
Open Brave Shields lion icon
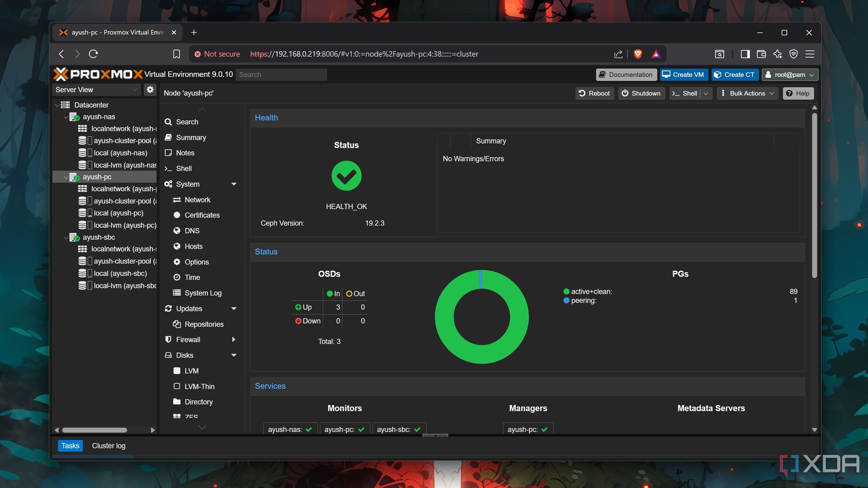coord(637,54)
